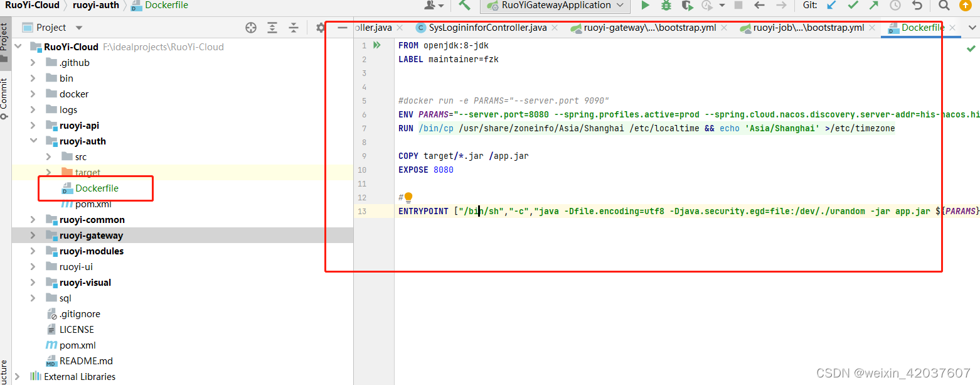Show hidden tabs dropdown chevron
This screenshot has width=980, height=385.
click(x=972, y=28)
